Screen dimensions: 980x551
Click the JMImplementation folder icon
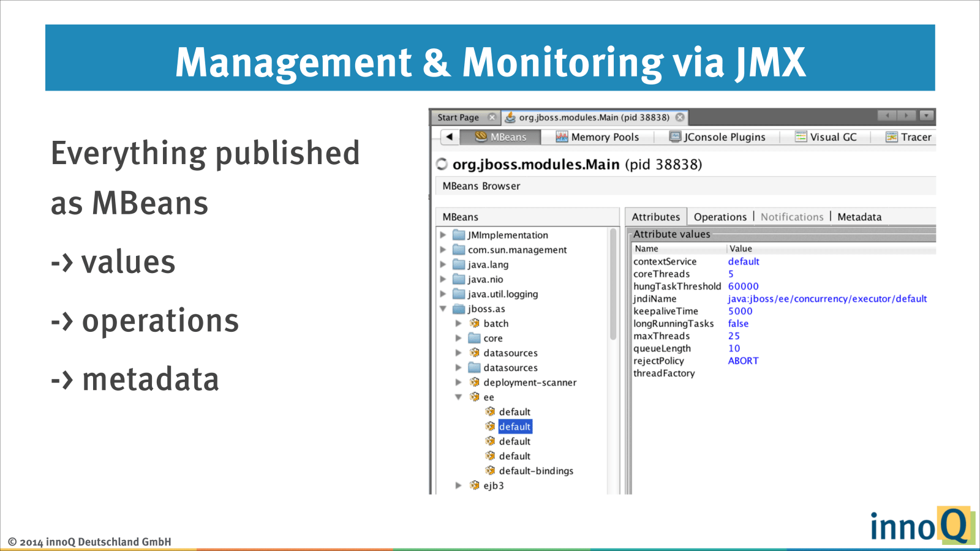[459, 235]
